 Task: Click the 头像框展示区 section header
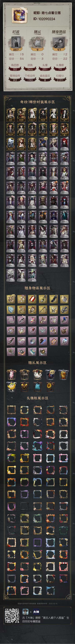[x=37, y=398]
